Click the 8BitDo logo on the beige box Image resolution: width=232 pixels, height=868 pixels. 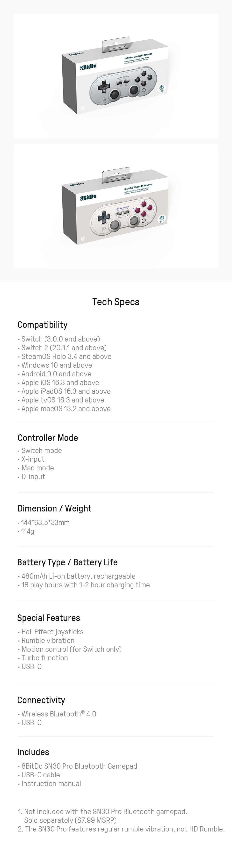tap(88, 197)
